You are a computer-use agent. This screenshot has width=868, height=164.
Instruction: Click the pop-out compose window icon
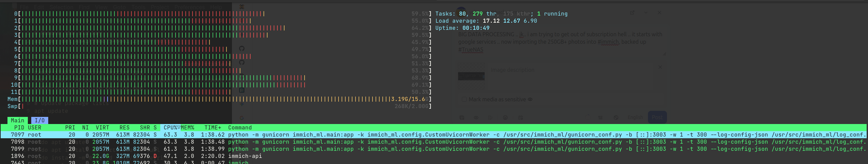point(632,13)
